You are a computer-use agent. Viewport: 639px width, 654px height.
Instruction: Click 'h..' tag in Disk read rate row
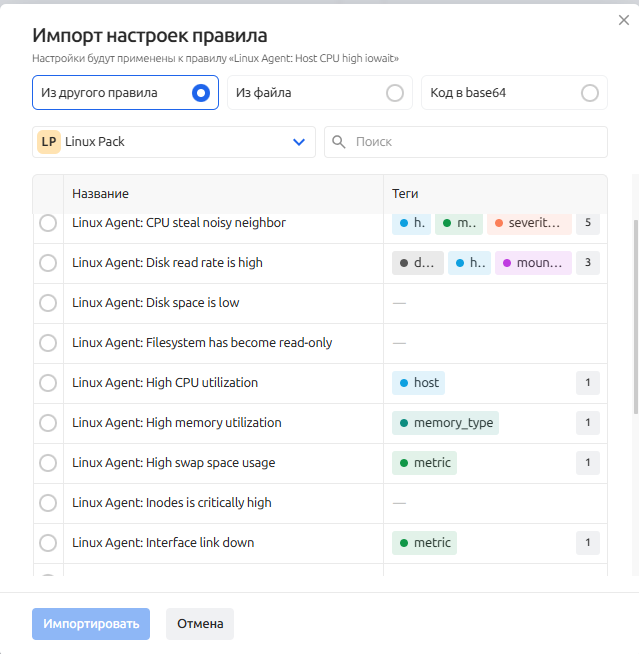(x=469, y=263)
